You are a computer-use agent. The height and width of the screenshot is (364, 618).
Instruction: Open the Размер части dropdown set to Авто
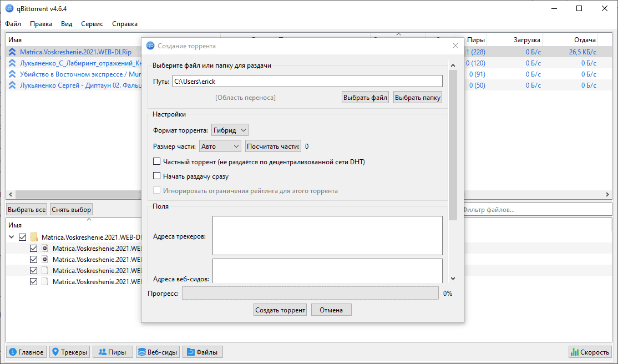(x=220, y=146)
